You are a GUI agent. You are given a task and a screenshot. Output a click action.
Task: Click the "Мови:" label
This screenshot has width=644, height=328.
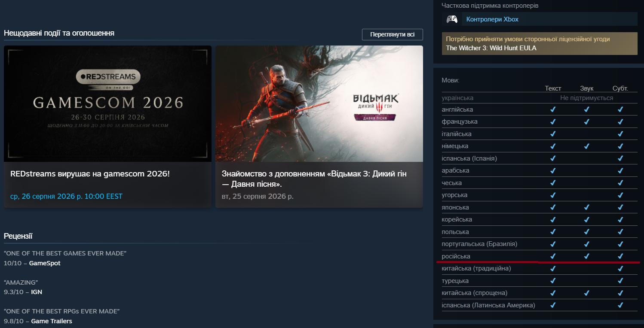[451, 80]
